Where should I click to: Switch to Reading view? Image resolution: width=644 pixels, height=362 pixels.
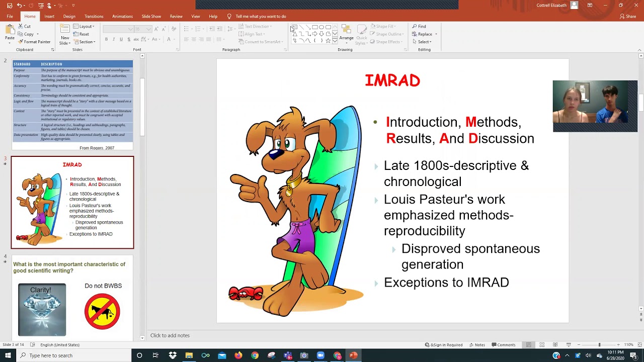(x=555, y=345)
